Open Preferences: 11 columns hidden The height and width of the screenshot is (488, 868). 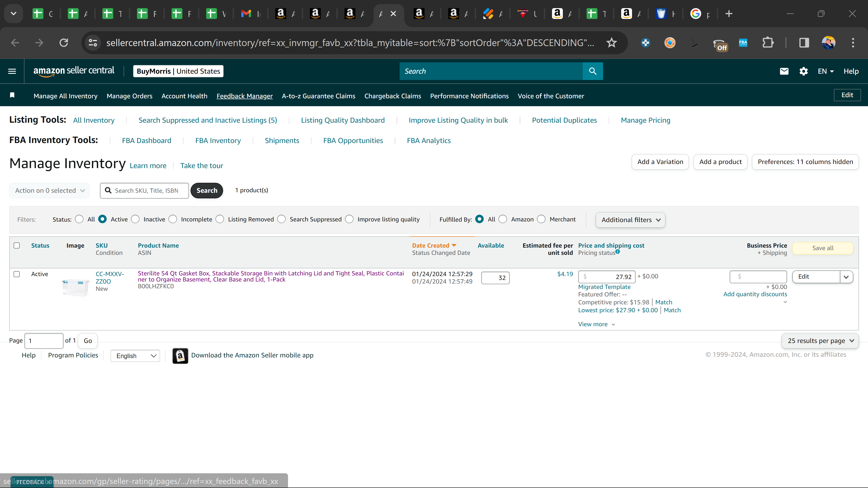805,162
